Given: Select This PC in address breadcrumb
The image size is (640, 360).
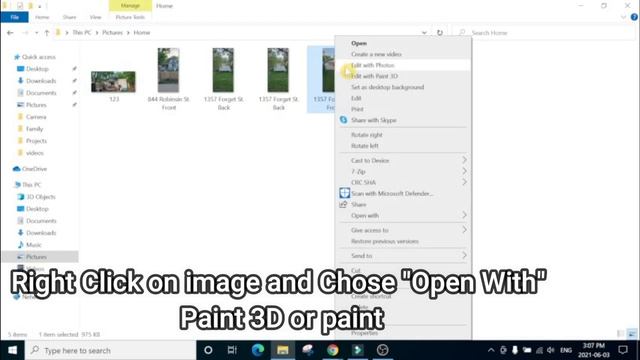Looking at the screenshot, I should [82, 33].
